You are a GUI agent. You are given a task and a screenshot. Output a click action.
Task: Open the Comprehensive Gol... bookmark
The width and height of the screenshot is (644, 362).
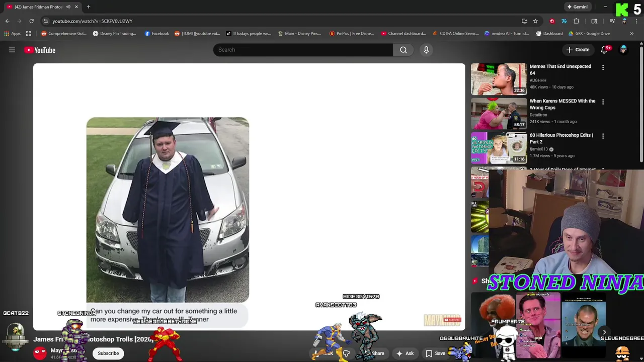pos(64,34)
